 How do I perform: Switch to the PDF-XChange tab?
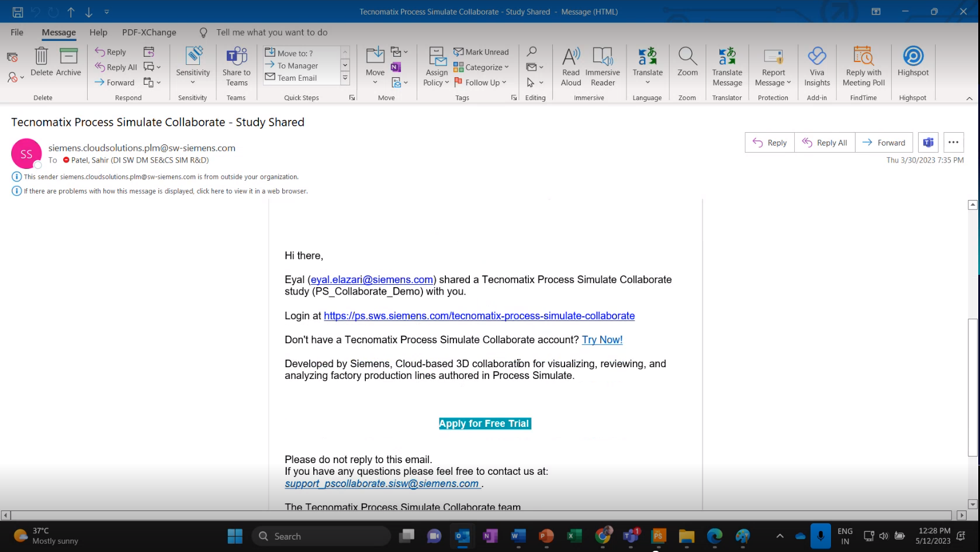149,32
